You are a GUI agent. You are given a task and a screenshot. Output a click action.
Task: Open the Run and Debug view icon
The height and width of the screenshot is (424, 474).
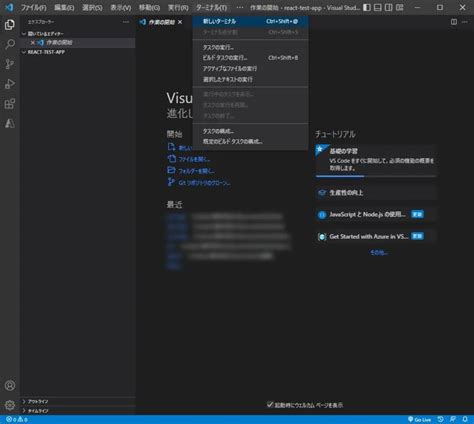point(10,84)
